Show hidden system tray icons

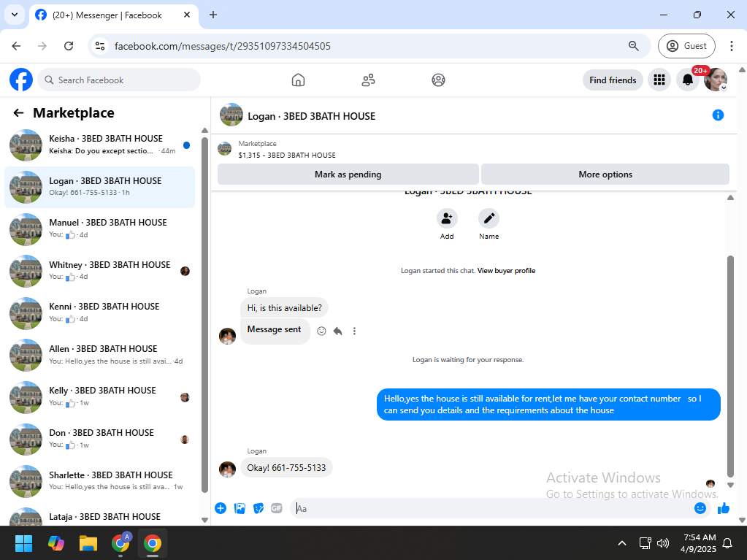621,543
